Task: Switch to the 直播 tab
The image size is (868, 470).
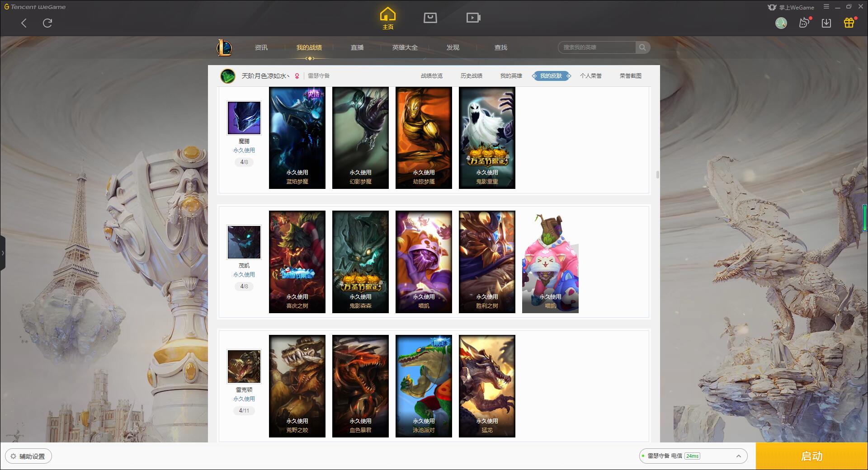Action: 357,47
